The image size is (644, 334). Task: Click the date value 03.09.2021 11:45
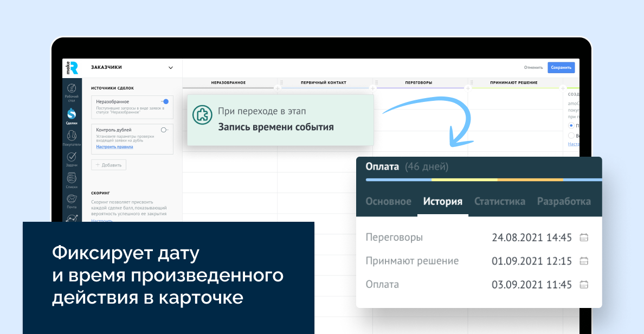coord(532,284)
